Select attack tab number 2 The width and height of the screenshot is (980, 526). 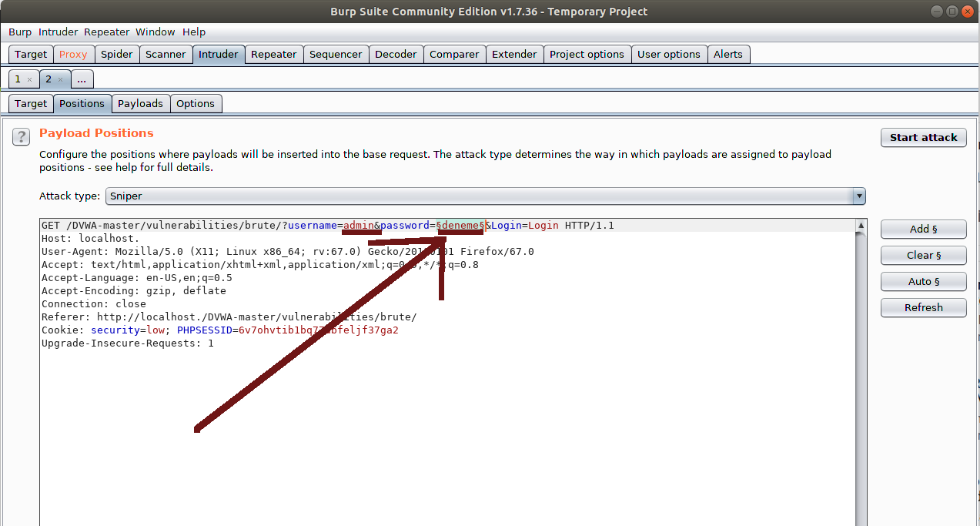48,79
